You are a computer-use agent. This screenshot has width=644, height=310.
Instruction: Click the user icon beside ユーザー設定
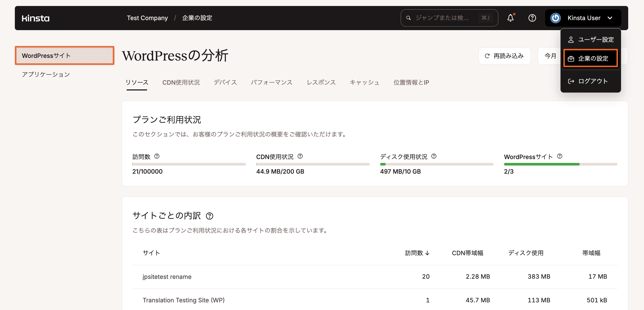571,39
